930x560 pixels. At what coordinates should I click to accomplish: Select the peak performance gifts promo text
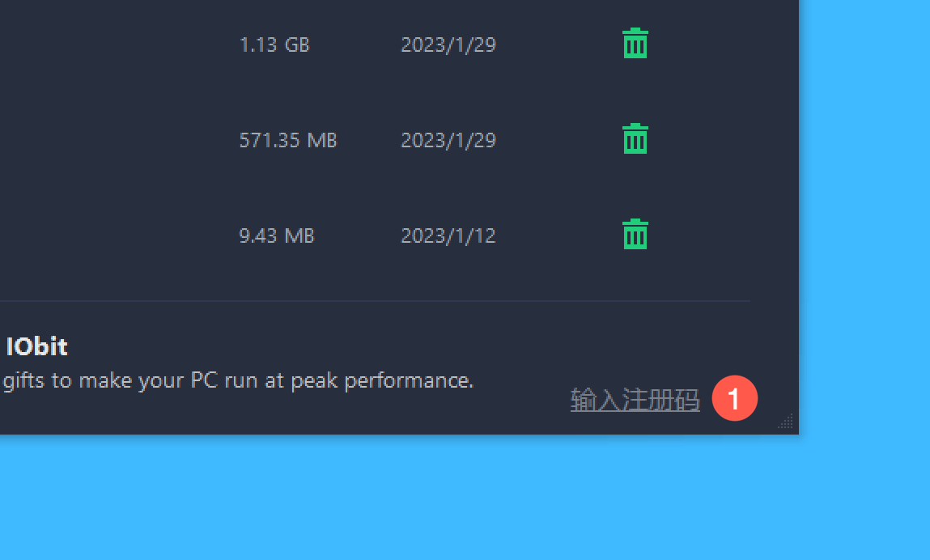pyautogui.click(x=238, y=380)
